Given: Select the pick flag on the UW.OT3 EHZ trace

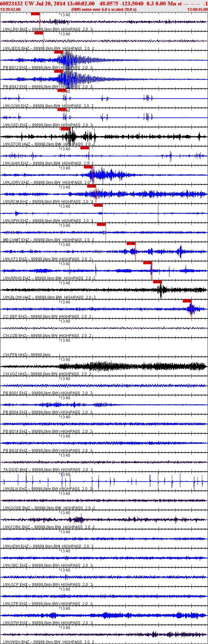Looking at the screenshot, I should tap(131, 243).
